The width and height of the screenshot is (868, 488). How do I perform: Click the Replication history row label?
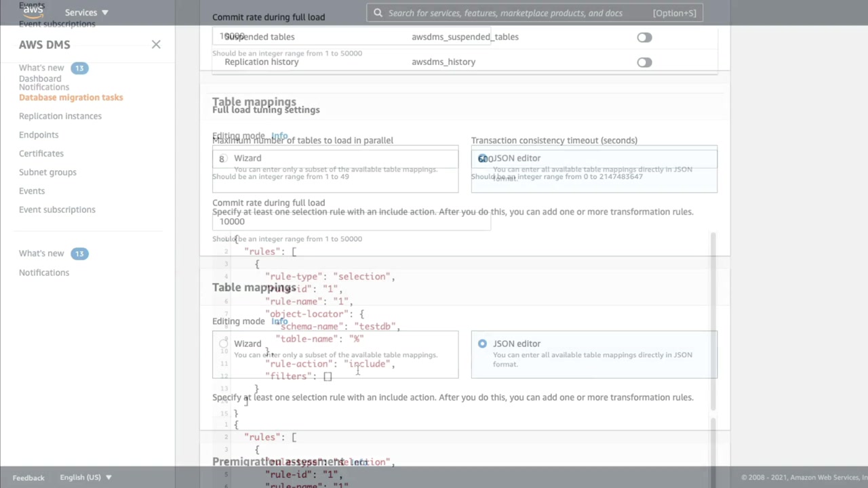[262, 62]
